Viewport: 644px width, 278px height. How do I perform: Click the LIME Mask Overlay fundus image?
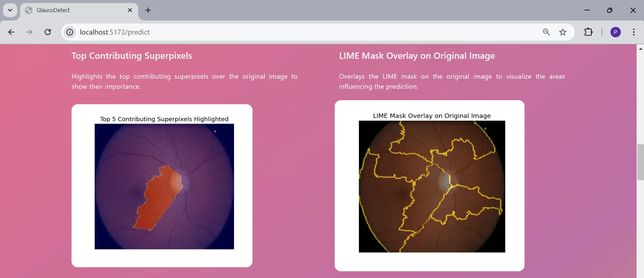pyautogui.click(x=432, y=187)
